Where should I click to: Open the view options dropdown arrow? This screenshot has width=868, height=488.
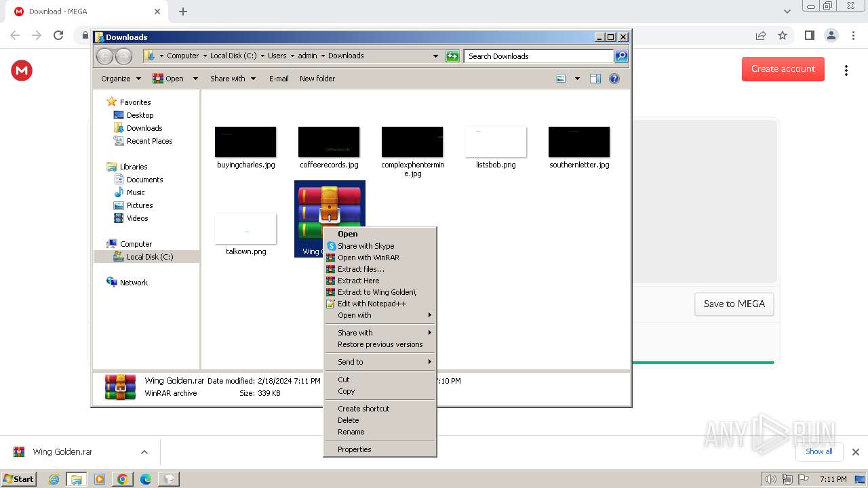[x=577, y=79]
